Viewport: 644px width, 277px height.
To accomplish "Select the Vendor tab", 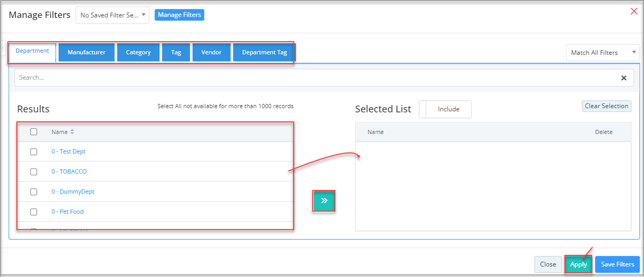I will pos(212,53).
